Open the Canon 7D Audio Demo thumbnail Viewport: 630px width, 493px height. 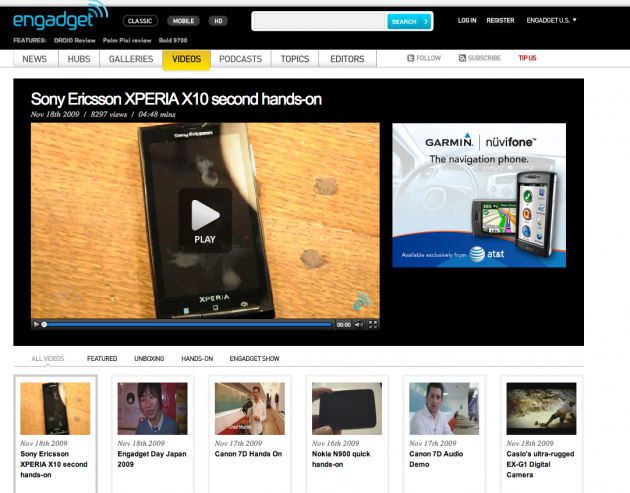pos(444,409)
